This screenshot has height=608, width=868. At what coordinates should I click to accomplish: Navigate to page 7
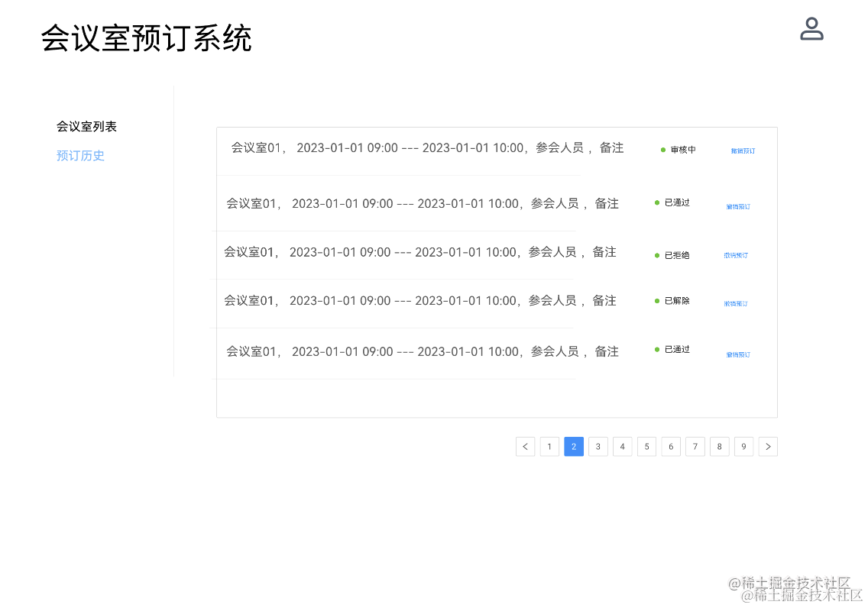click(x=695, y=447)
